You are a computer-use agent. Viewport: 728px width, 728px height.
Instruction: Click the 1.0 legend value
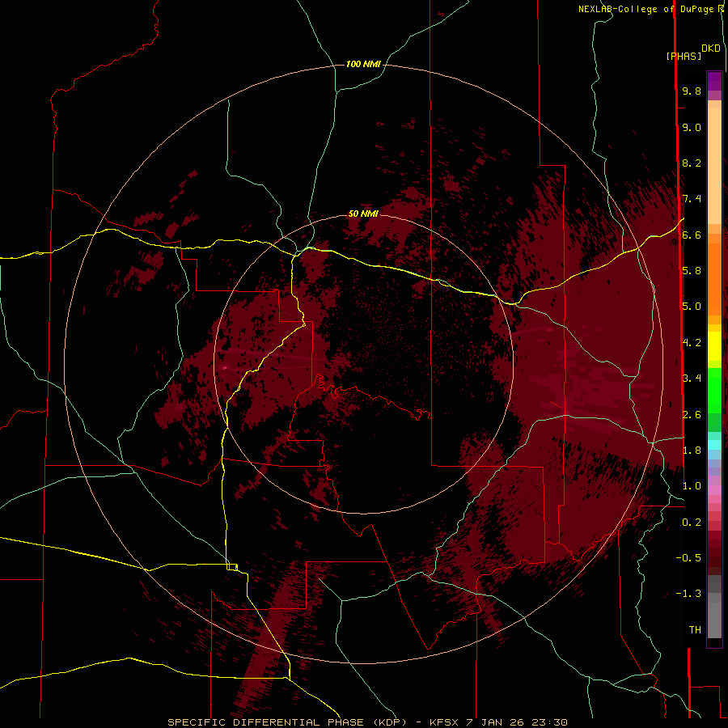click(692, 486)
